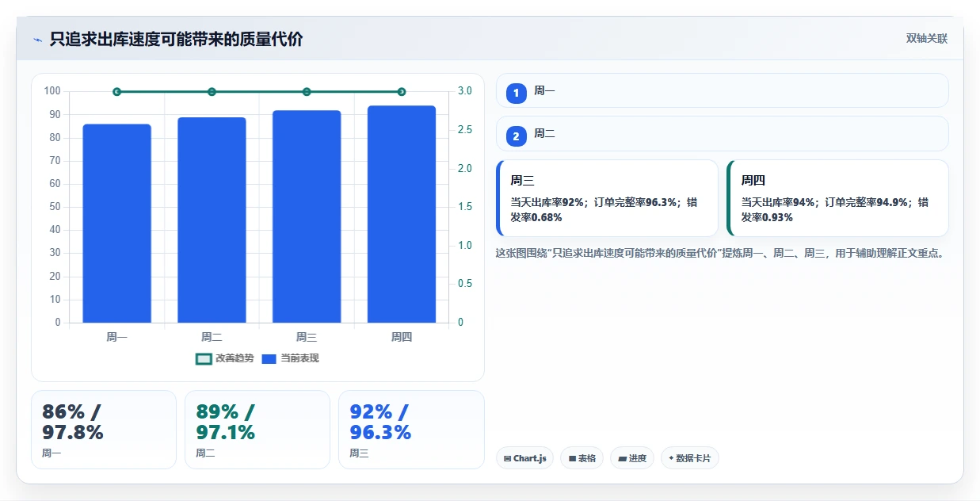Click the 数据卡片 tag
Image resolution: width=980 pixels, height=501 pixels.
[x=689, y=458]
